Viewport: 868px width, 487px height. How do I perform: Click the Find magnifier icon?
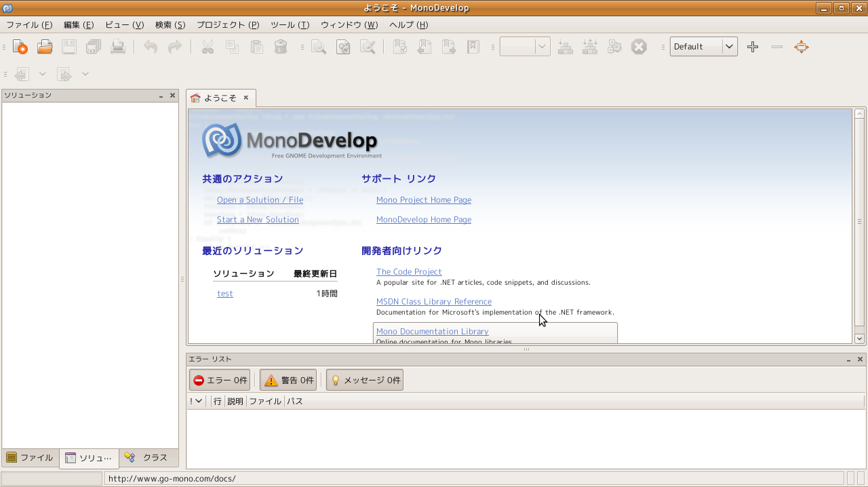pyautogui.click(x=319, y=47)
